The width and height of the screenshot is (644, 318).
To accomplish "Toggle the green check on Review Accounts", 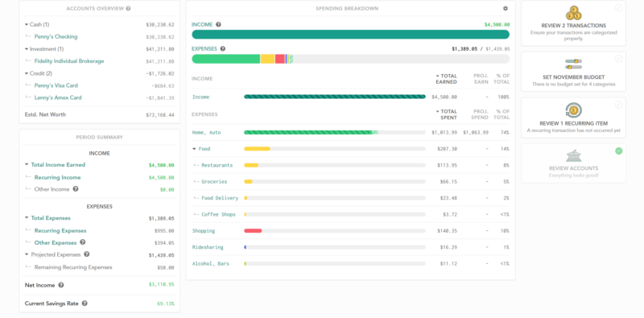I will click(618, 151).
